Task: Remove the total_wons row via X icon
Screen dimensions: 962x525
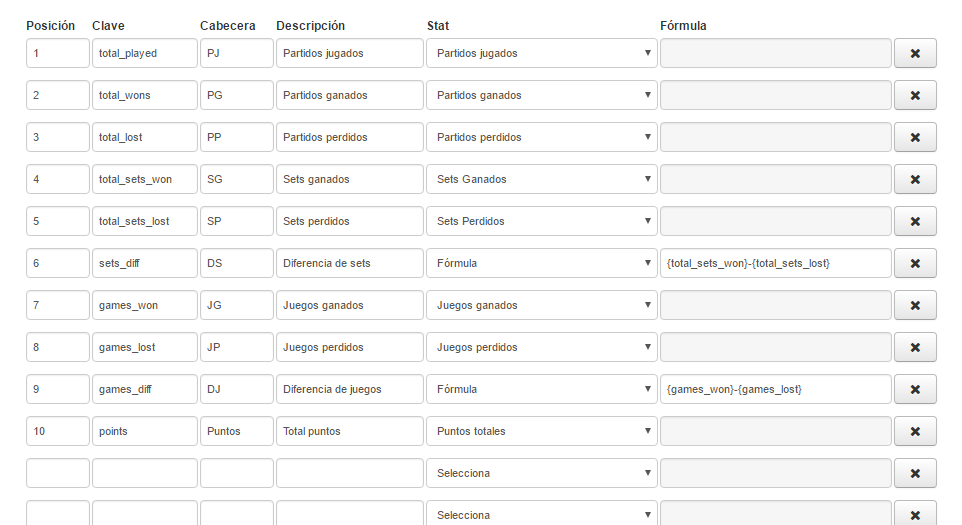Action: tap(915, 95)
